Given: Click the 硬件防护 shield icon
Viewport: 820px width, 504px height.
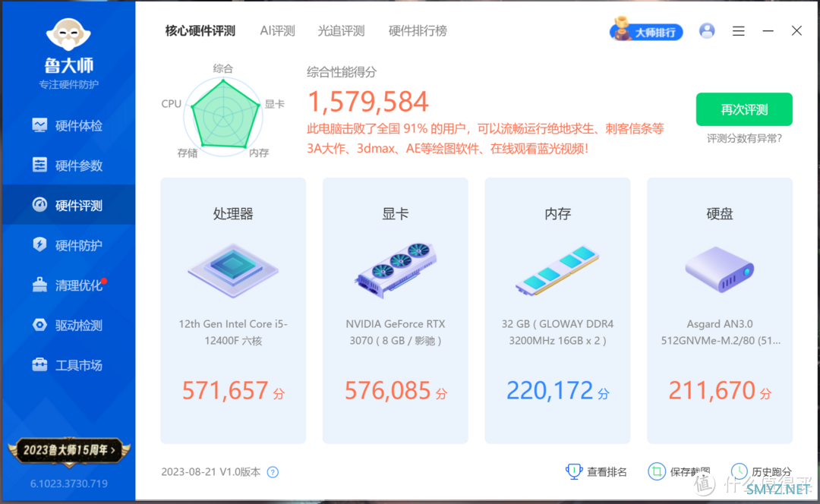Looking at the screenshot, I should coord(39,244).
